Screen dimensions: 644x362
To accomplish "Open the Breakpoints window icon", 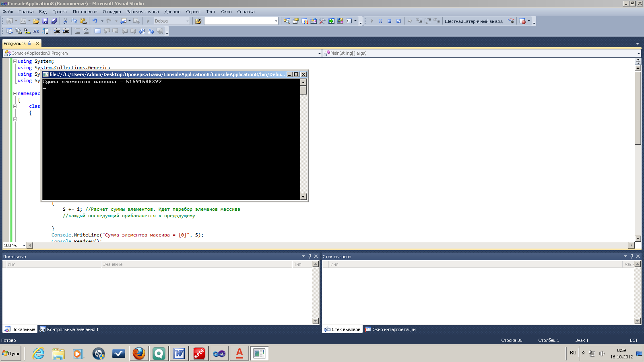I will [522, 21].
